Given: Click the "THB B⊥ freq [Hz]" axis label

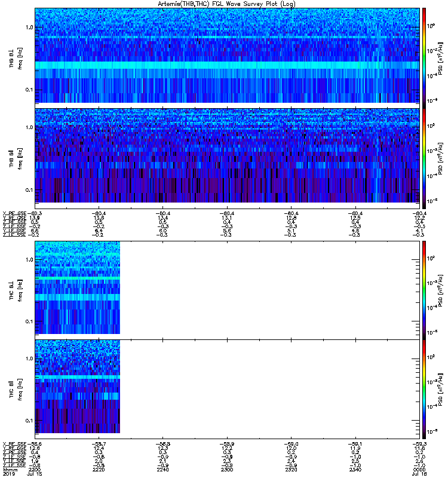Looking at the screenshot, I should click(16, 58).
